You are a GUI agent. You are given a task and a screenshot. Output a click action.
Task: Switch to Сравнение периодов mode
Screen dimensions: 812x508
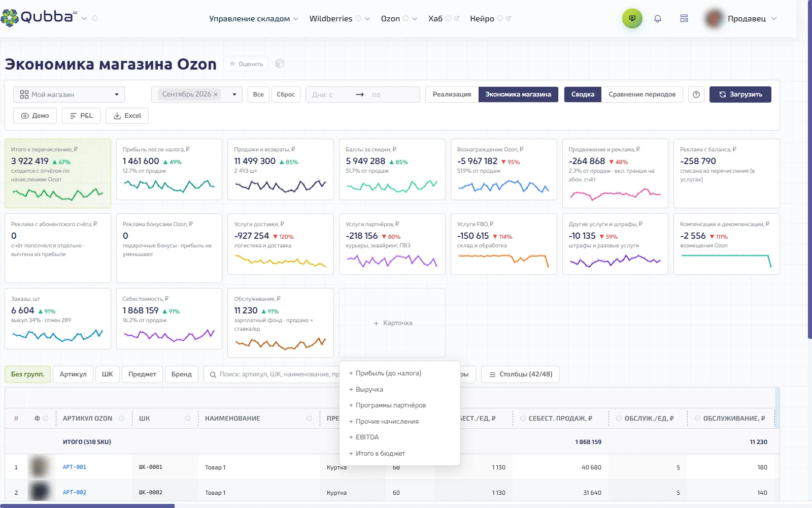pos(642,94)
